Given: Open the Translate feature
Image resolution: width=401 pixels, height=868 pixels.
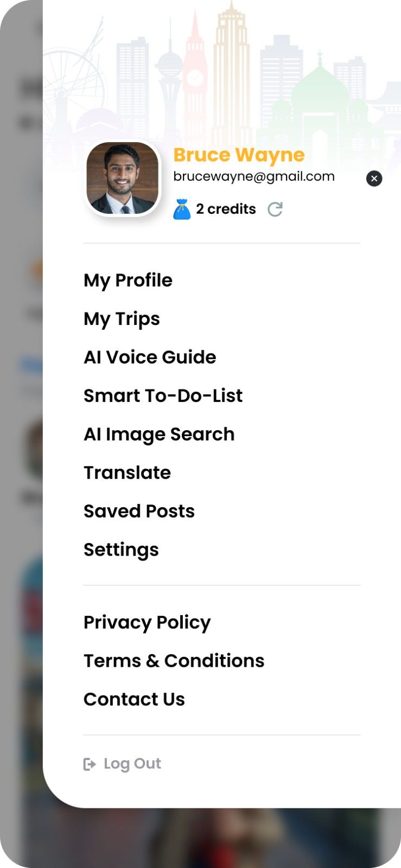Looking at the screenshot, I should (x=127, y=473).
